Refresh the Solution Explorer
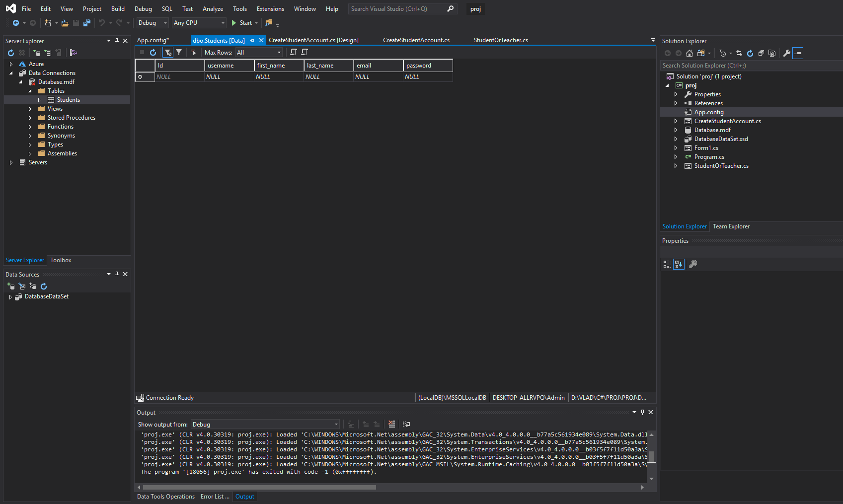Screen dimensions: 843x504 coord(750,53)
